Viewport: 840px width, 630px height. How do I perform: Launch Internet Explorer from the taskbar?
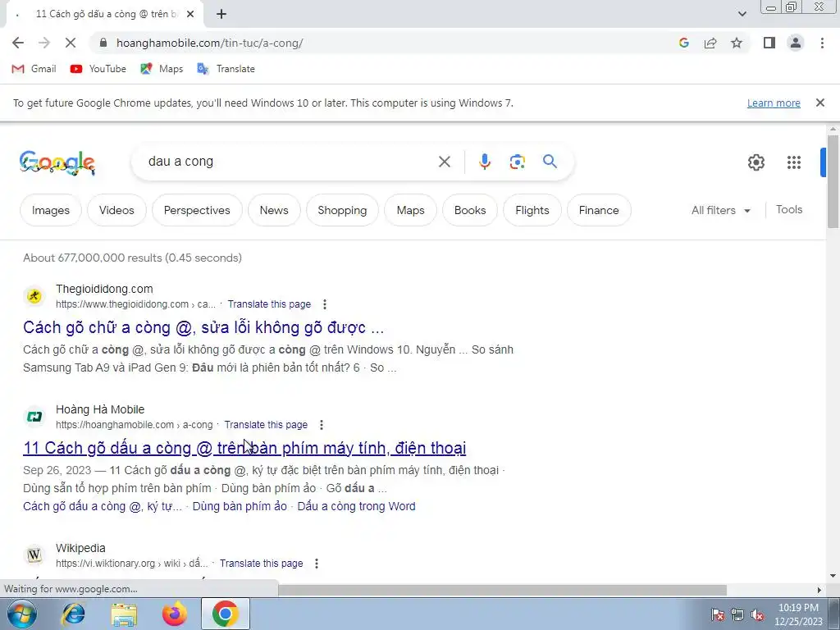73,614
